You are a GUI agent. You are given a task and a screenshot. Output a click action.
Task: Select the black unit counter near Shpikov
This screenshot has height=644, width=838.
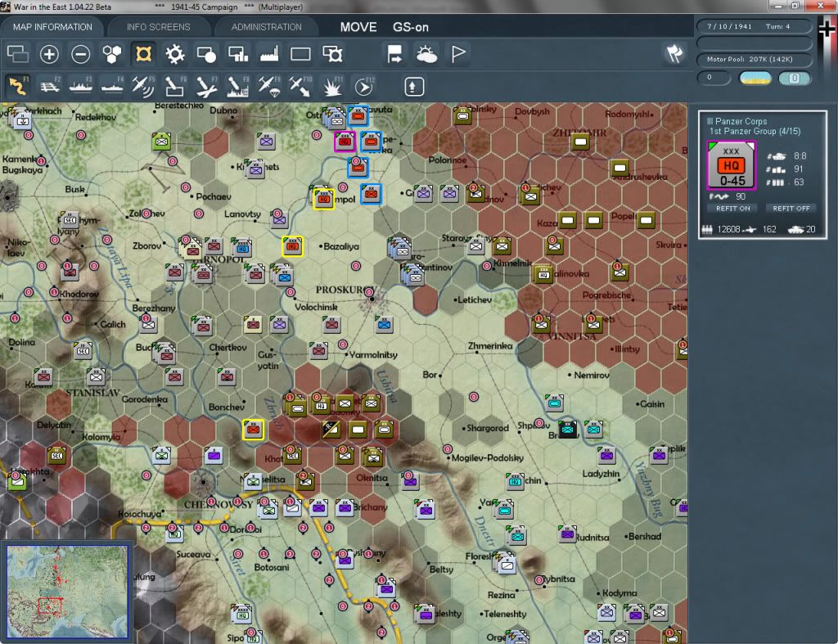[x=568, y=429]
